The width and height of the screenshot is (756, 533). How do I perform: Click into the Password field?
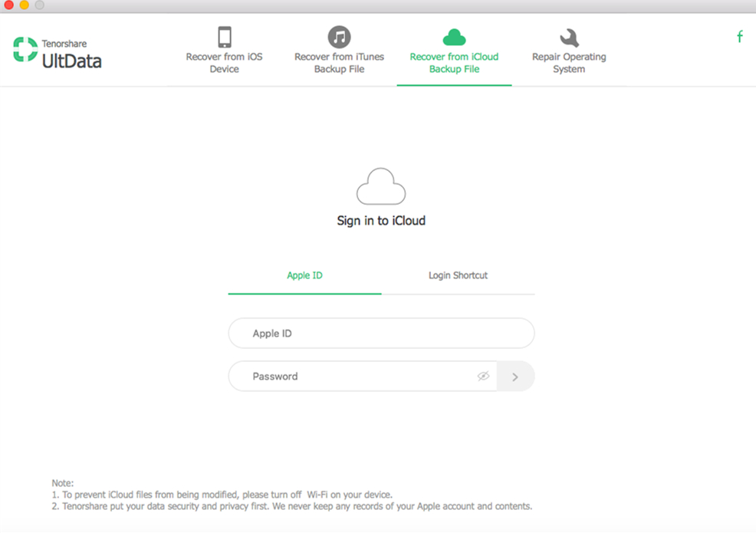[360, 377]
